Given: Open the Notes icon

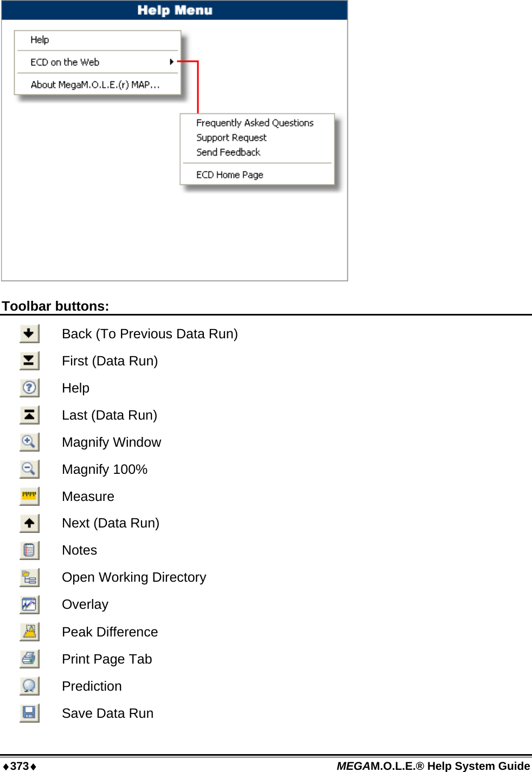Looking at the screenshot, I should click(29, 550).
